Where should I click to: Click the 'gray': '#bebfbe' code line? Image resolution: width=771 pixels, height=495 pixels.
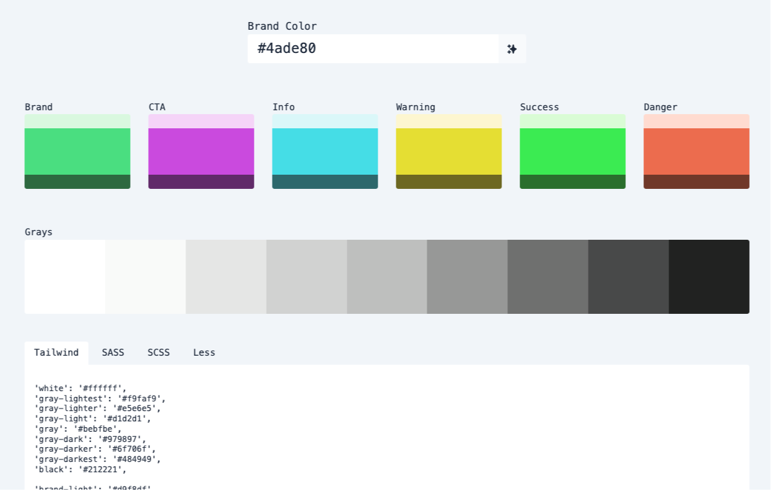pyautogui.click(x=78, y=429)
